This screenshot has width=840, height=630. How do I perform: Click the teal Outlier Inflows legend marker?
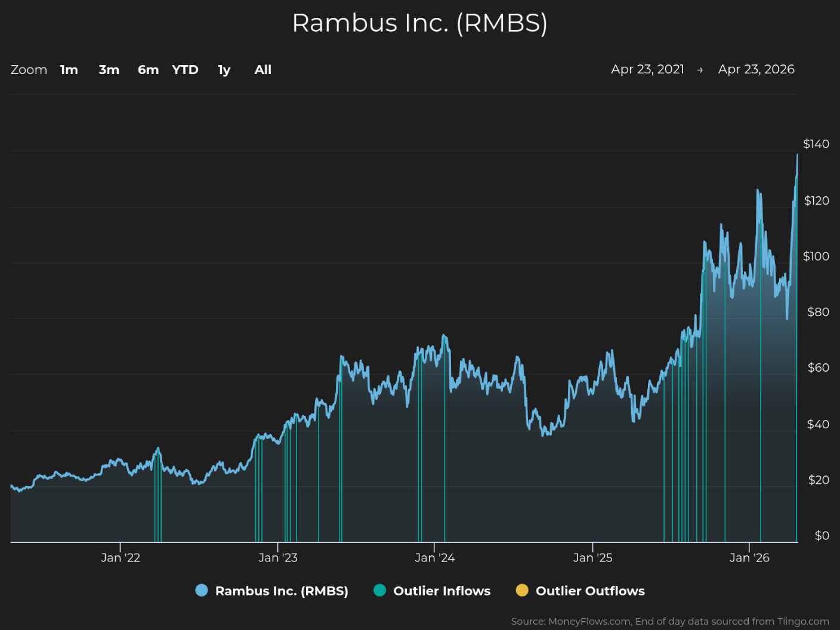(x=379, y=591)
